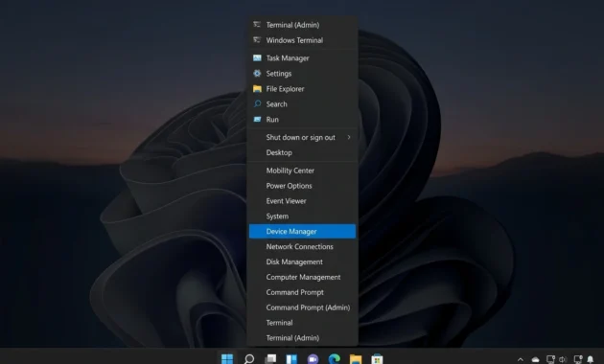604x364 pixels.
Task: Open Event Viewer
Action: (302, 201)
